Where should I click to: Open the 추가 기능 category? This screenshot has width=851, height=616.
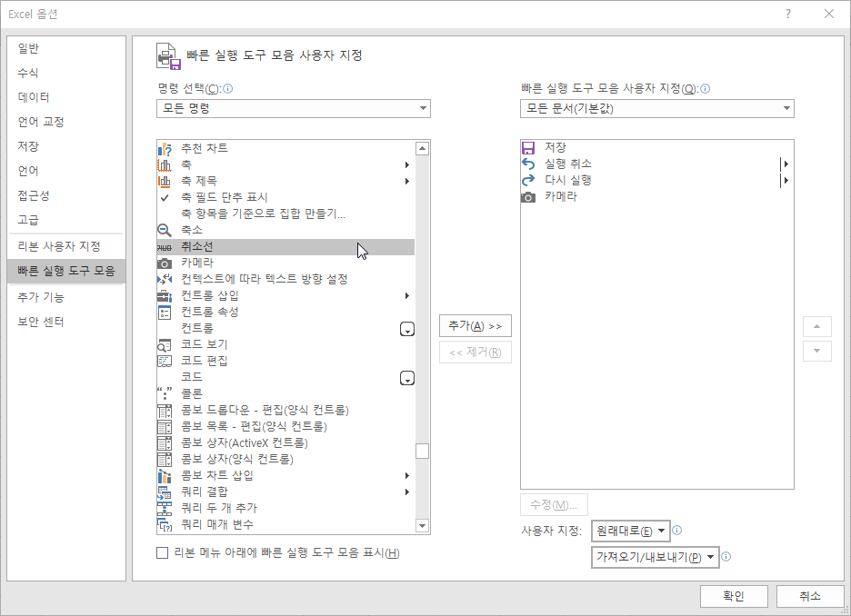pos(66,297)
